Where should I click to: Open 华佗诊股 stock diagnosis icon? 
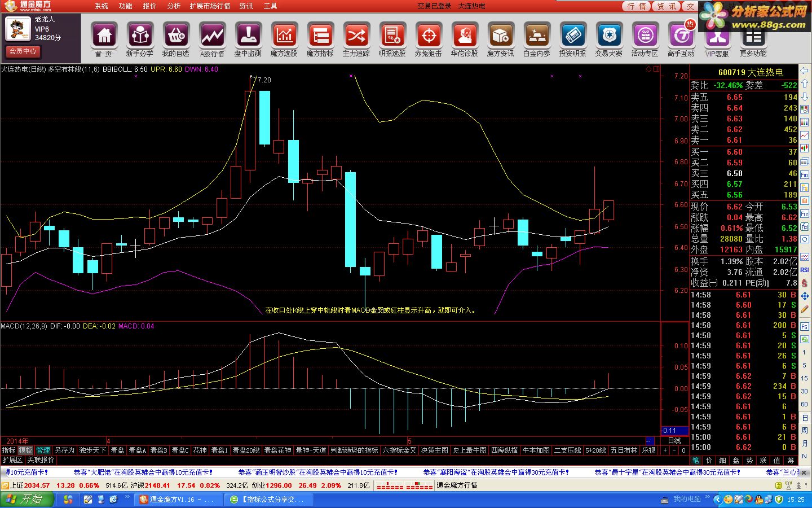[x=465, y=36]
